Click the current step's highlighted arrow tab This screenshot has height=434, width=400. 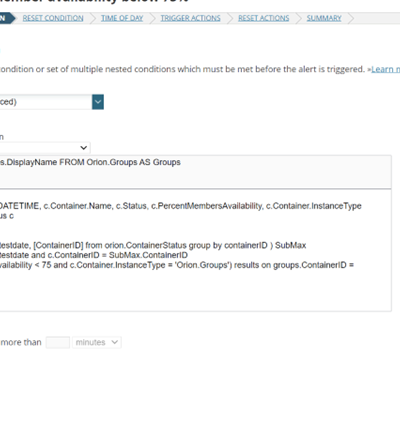click(7, 18)
